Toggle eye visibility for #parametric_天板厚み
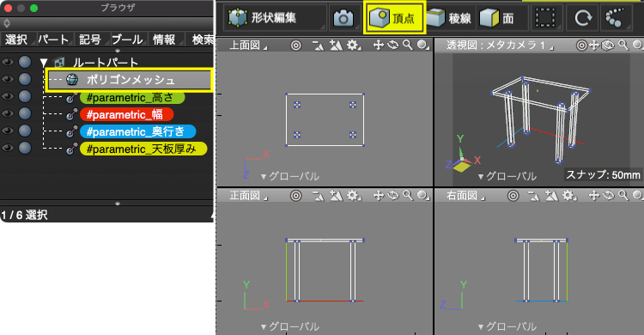644x335 pixels. [x=8, y=148]
